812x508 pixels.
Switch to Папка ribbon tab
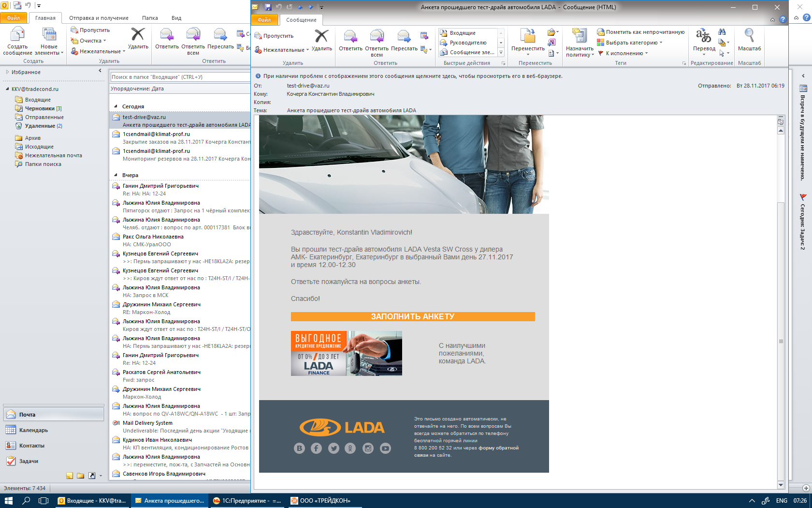[150, 18]
